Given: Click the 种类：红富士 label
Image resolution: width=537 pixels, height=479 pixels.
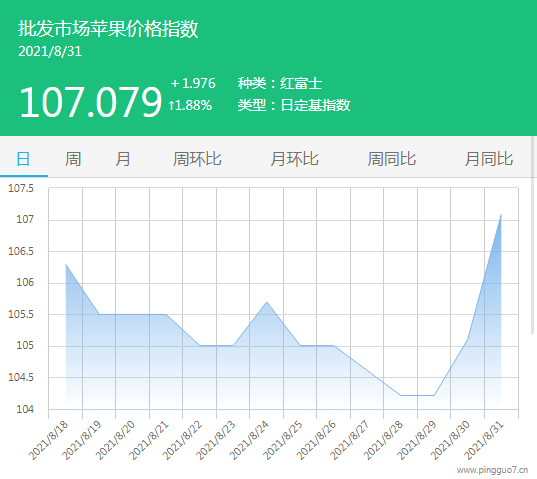Looking at the screenshot, I should (280, 83).
